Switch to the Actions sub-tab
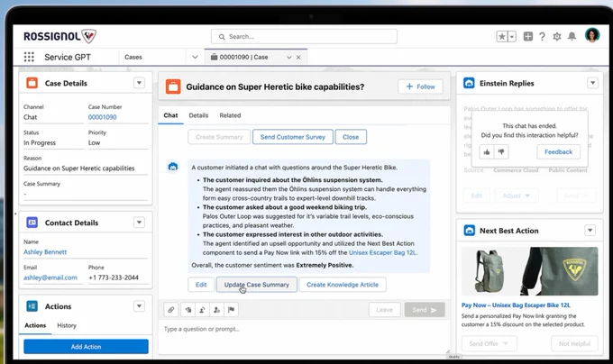 (35, 325)
